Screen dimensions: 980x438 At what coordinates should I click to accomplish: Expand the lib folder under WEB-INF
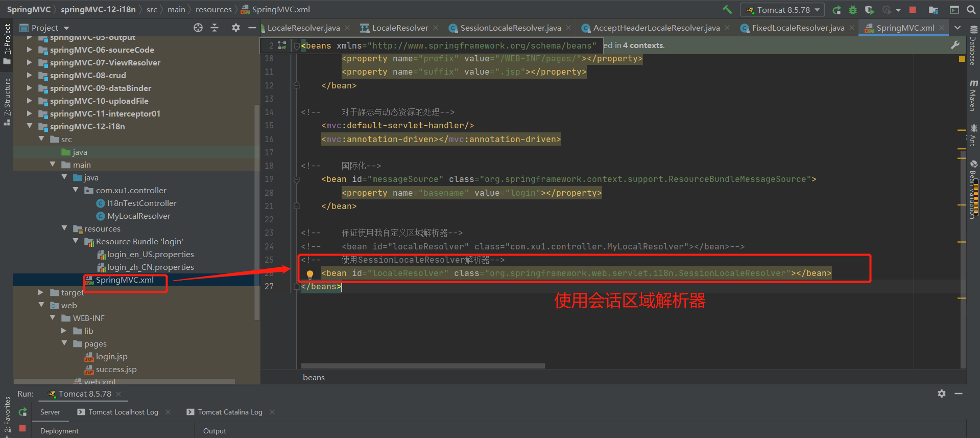pyautogui.click(x=64, y=331)
